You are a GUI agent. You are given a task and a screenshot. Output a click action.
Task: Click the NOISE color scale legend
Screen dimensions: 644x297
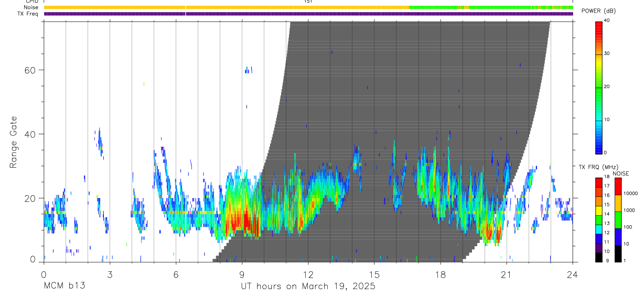[618, 220]
